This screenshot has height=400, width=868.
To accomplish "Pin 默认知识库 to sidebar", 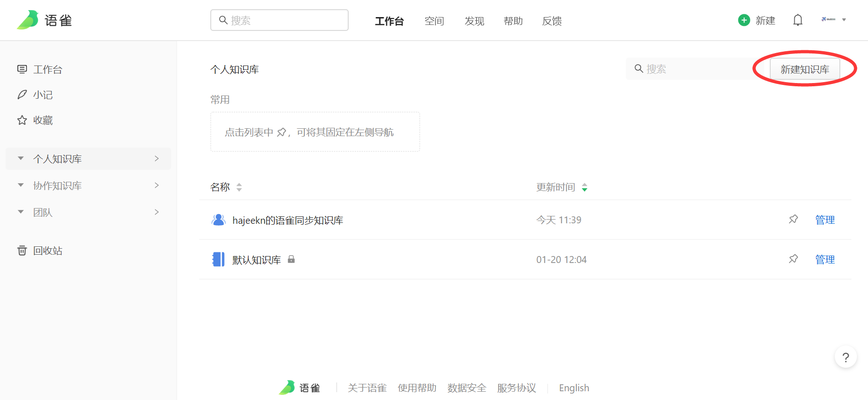I will coord(793,259).
